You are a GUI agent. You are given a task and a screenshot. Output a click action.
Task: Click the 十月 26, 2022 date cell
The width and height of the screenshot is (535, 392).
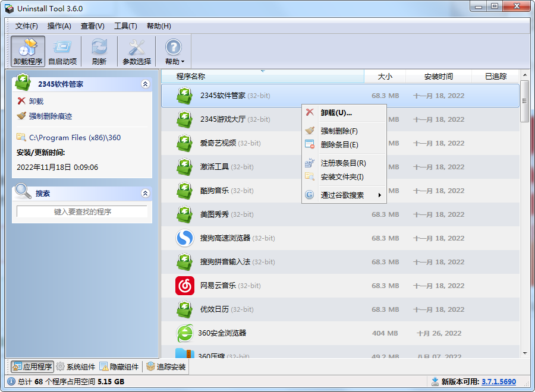coord(439,333)
